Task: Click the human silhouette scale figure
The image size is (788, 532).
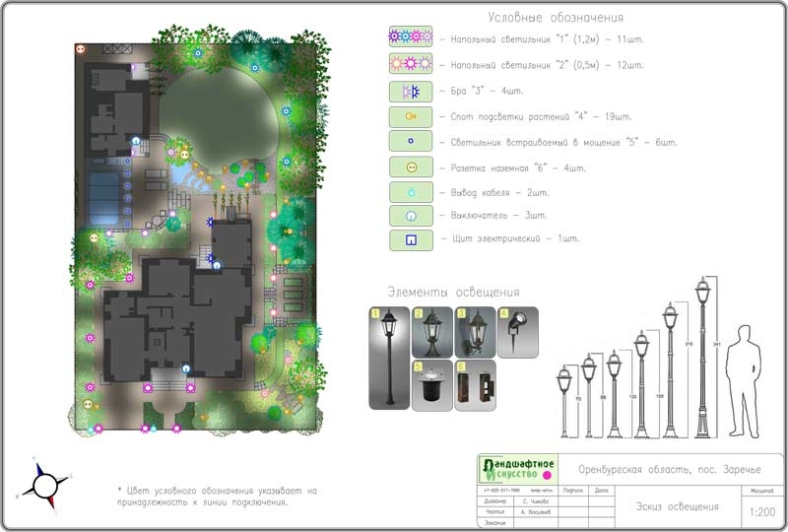Action: [x=744, y=380]
